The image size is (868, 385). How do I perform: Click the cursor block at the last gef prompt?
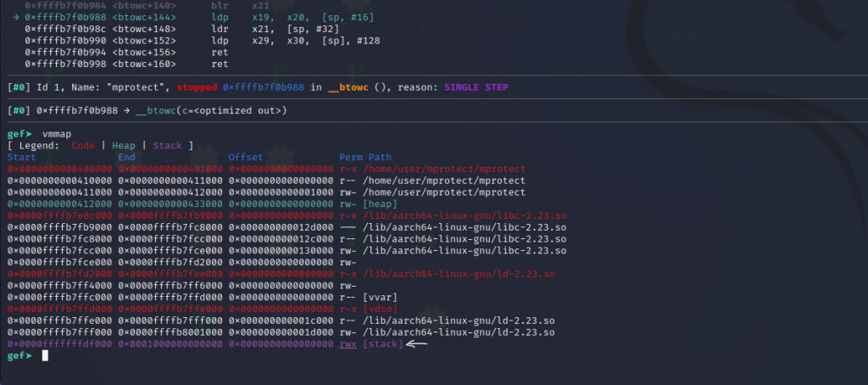point(45,356)
